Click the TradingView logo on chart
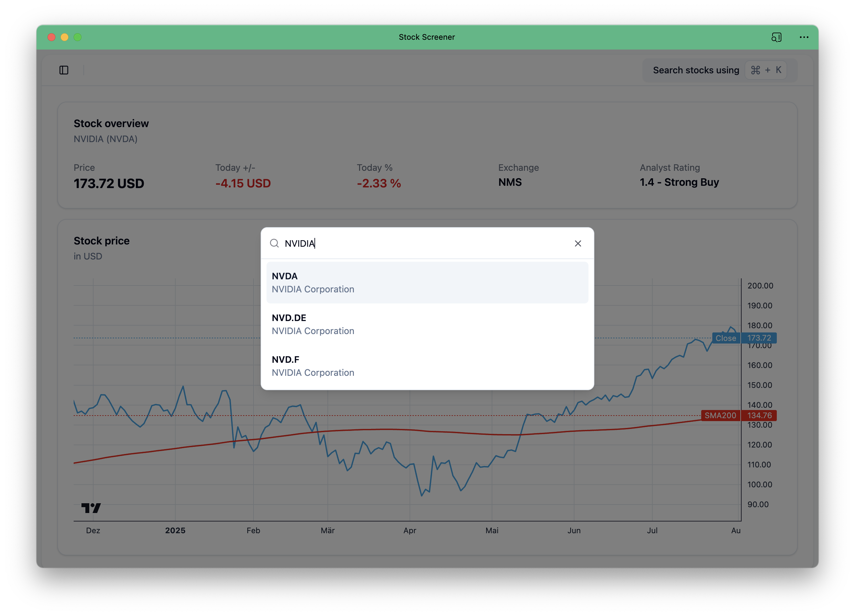 coord(91,508)
